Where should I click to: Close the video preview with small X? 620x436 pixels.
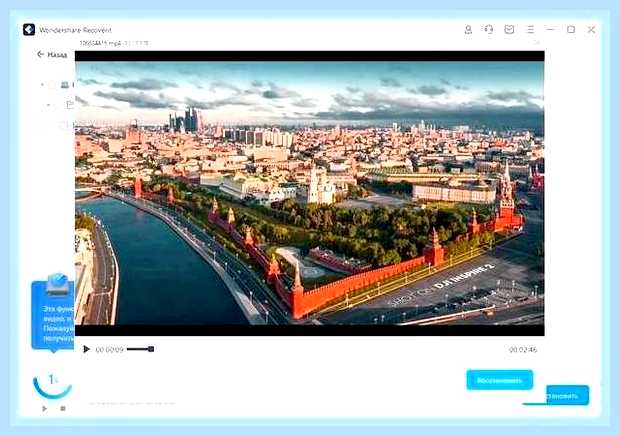click(x=537, y=42)
